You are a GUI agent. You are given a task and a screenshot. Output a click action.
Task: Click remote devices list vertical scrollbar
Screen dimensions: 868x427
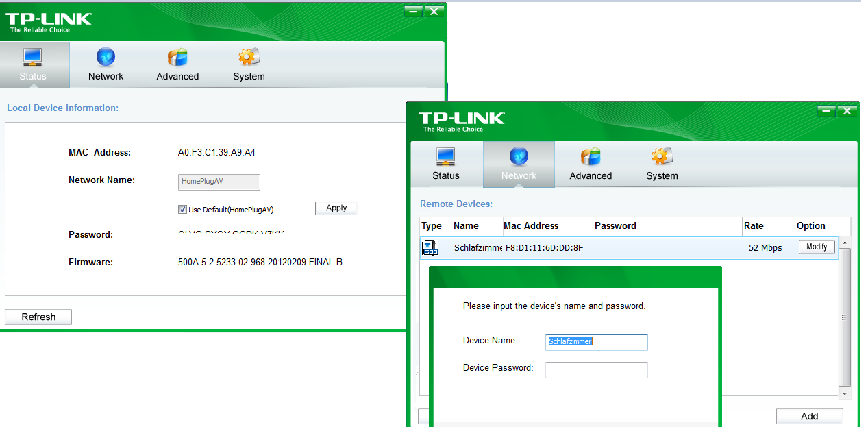[845, 317]
